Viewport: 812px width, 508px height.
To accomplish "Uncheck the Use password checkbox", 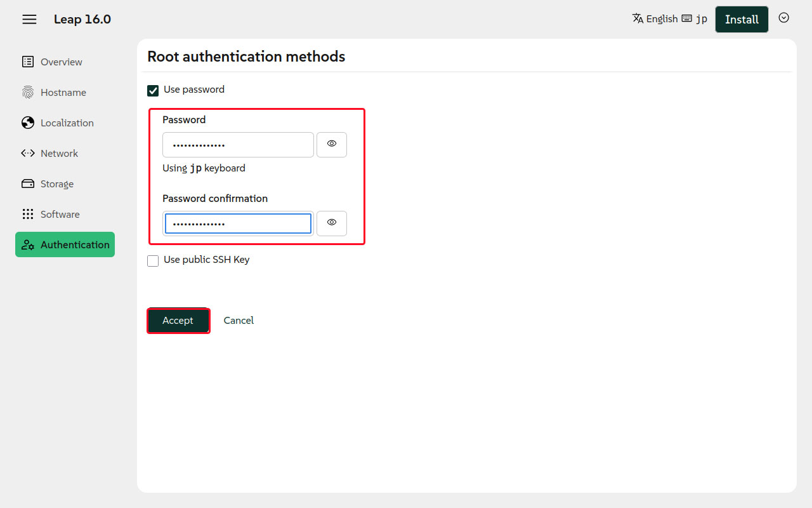I will [x=153, y=90].
